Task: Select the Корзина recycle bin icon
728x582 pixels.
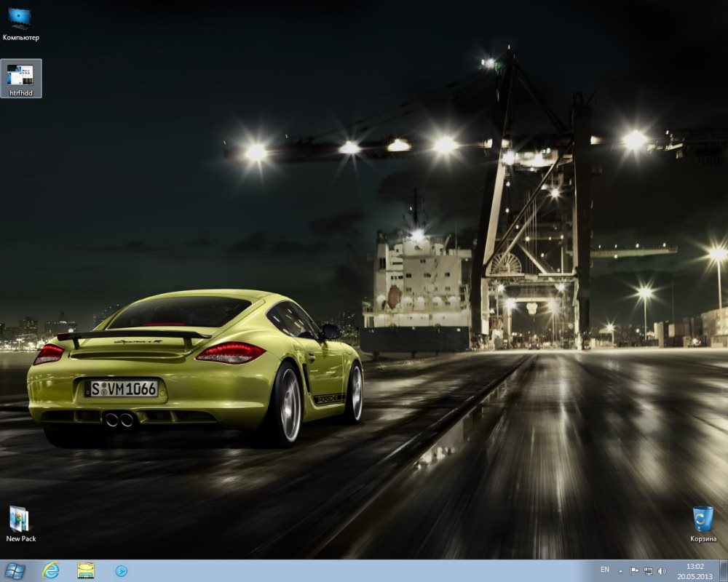Action: click(703, 519)
